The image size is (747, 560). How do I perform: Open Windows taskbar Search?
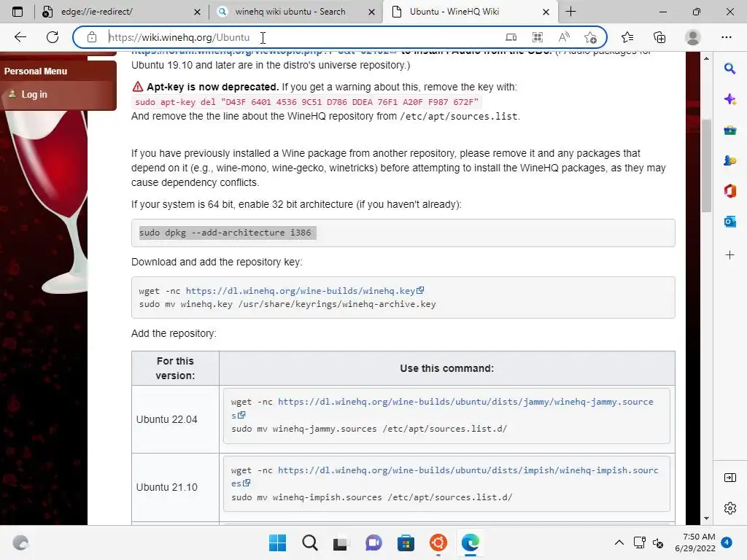click(x=309, y=542)
